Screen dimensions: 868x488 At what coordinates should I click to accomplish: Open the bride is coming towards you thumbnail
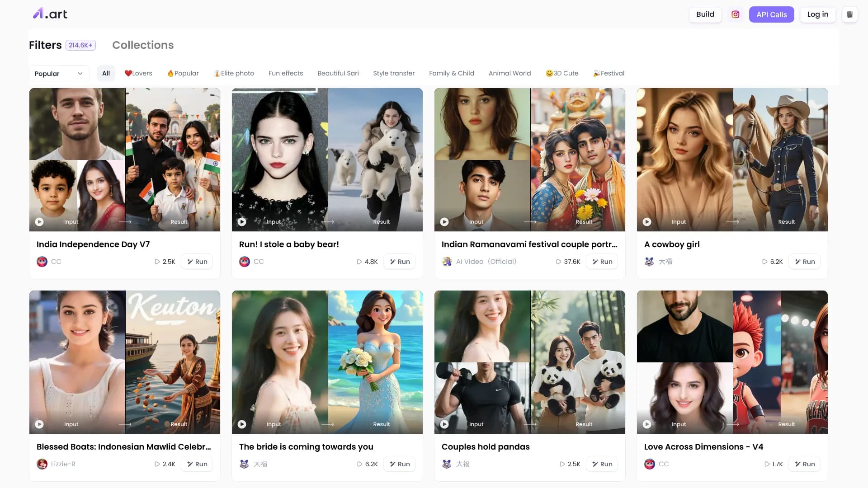point(327,361)
